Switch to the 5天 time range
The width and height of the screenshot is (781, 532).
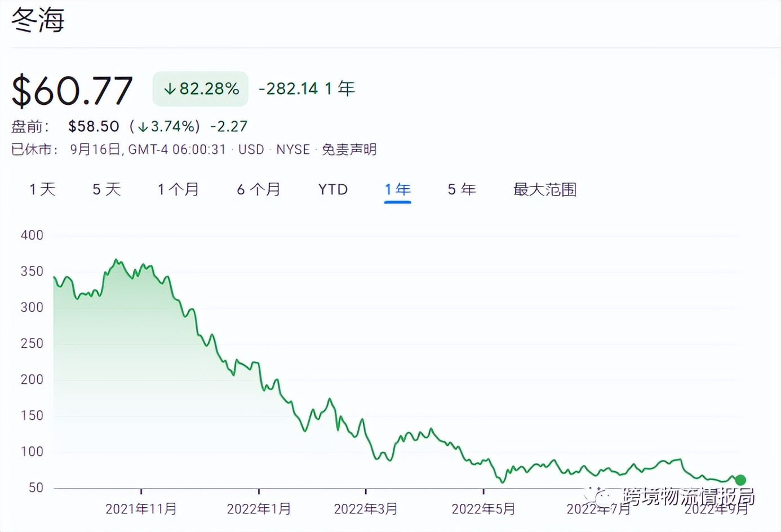[106, 190]
